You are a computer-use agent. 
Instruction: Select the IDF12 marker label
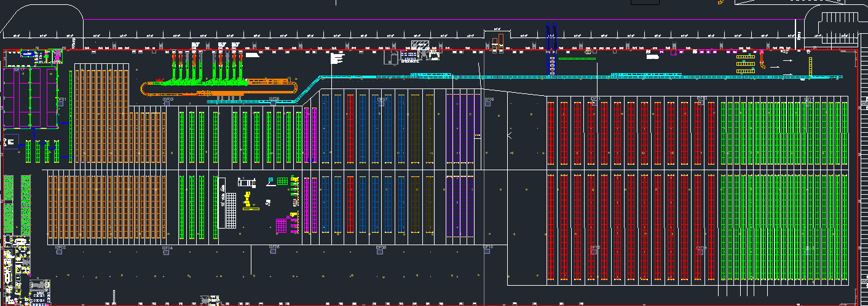[594, 248]
